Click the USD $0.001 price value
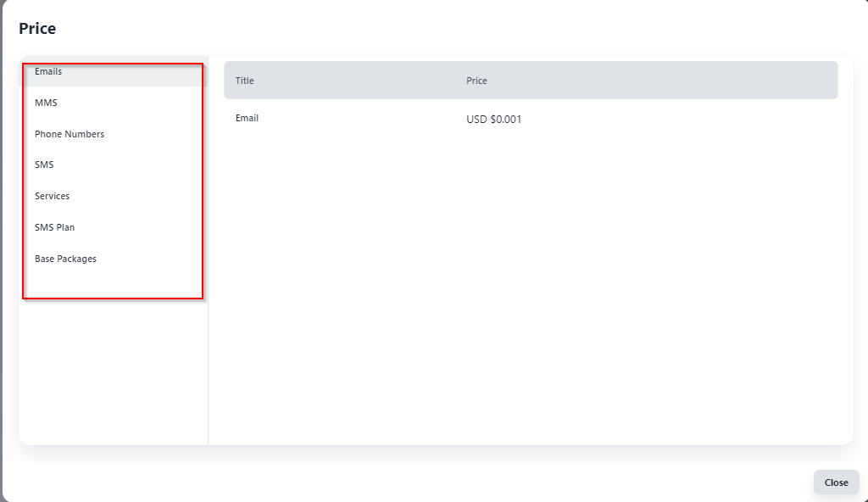This screenshot has height=502, width=868. coord(493,120)
